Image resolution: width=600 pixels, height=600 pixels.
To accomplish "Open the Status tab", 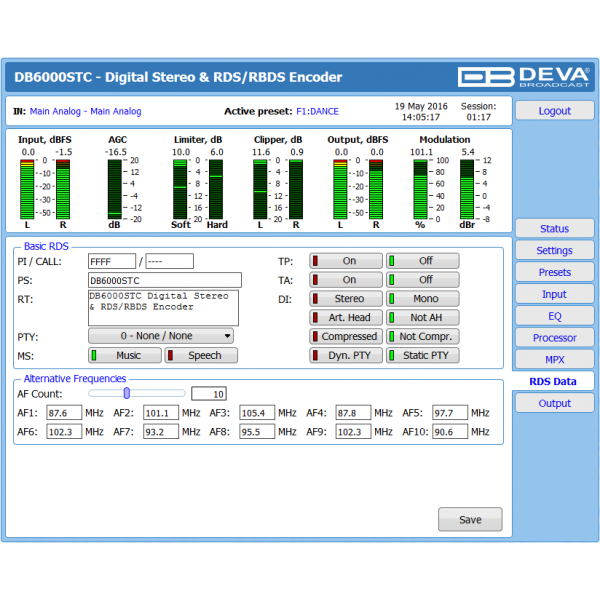I will [x=554, y=228].
